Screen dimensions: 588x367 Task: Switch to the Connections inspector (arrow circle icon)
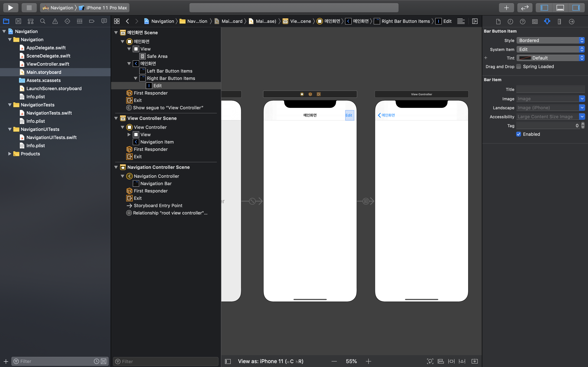[571, 22]
